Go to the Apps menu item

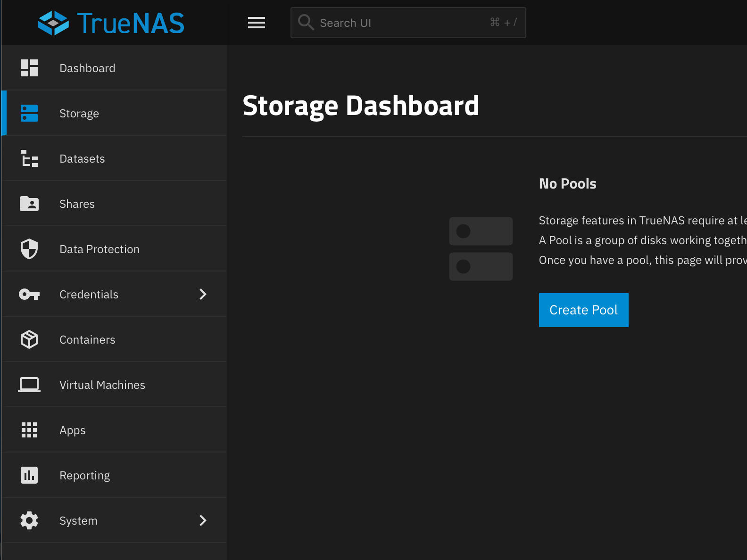[72, 430]
